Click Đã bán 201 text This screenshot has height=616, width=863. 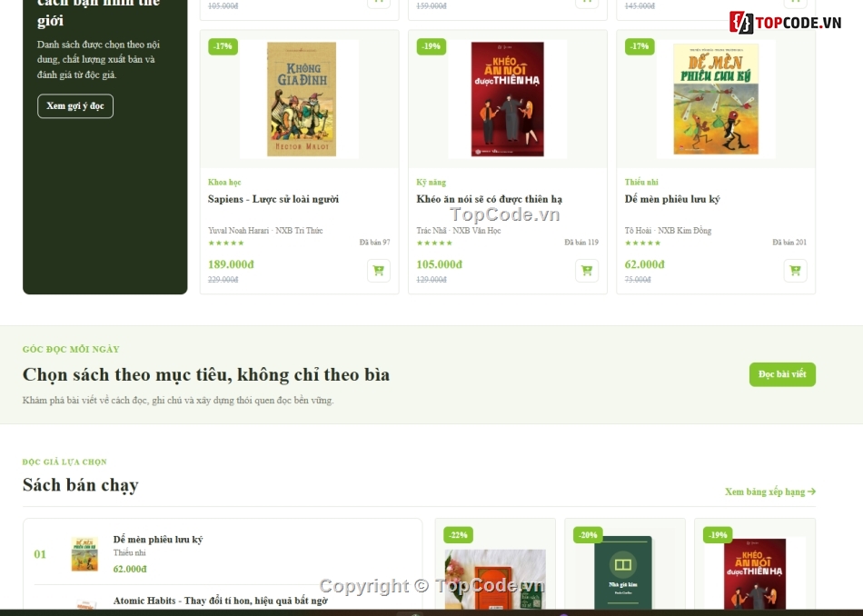[789, 243]
